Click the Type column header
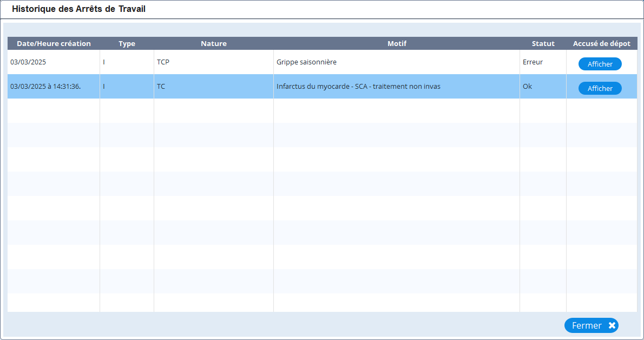Screen dimensions: 644x340 pyautogui.click(x=127, y=43)
